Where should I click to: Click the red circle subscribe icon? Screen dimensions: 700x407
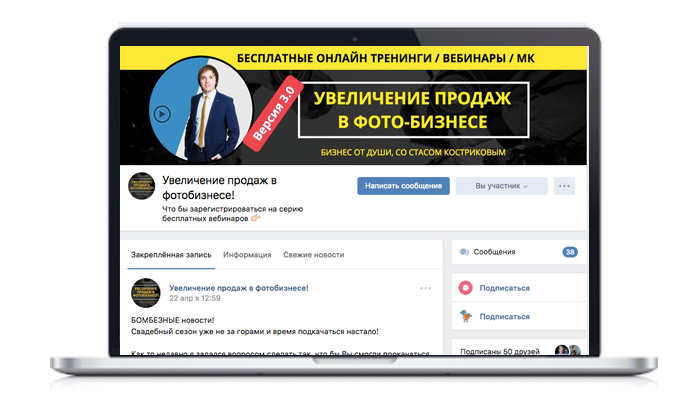coord(466,288)
